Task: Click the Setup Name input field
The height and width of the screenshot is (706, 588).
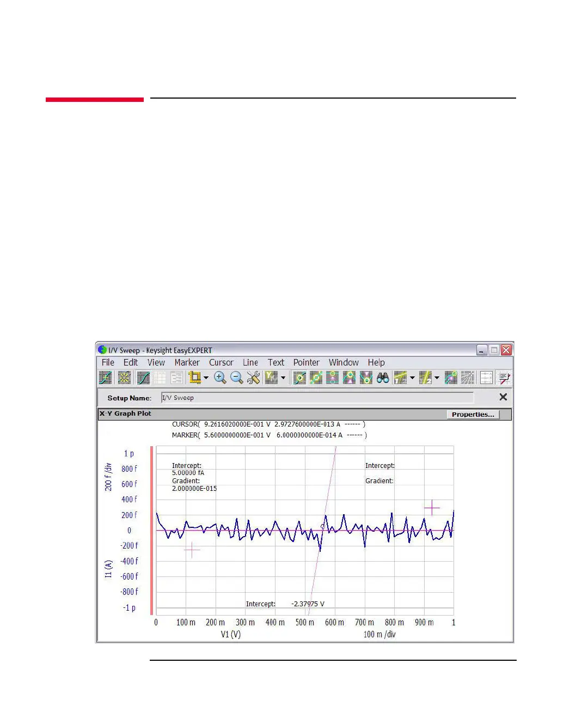Action: click(317, 398)
